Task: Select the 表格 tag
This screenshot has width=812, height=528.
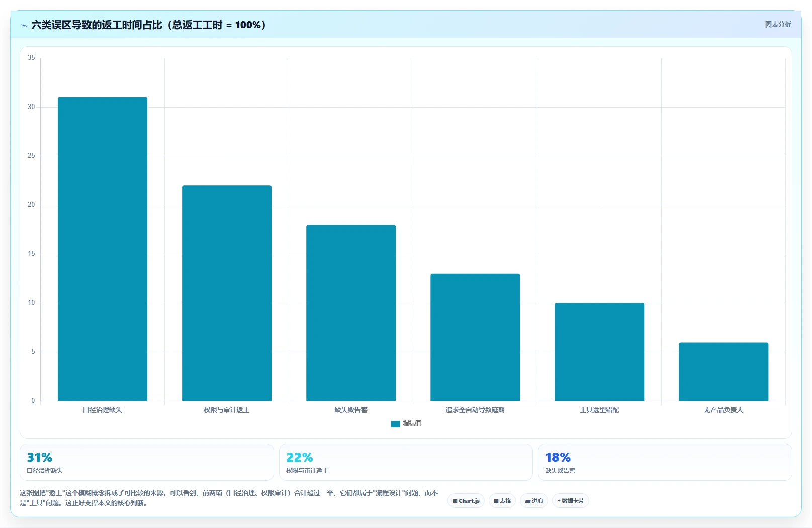Action: pyautogui.click(x=502, y=501)
